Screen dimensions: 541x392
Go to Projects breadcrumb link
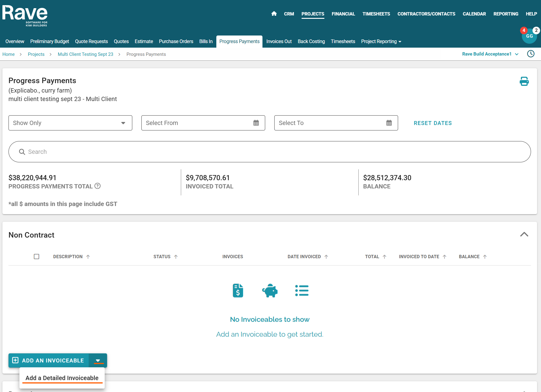point(36,54)
